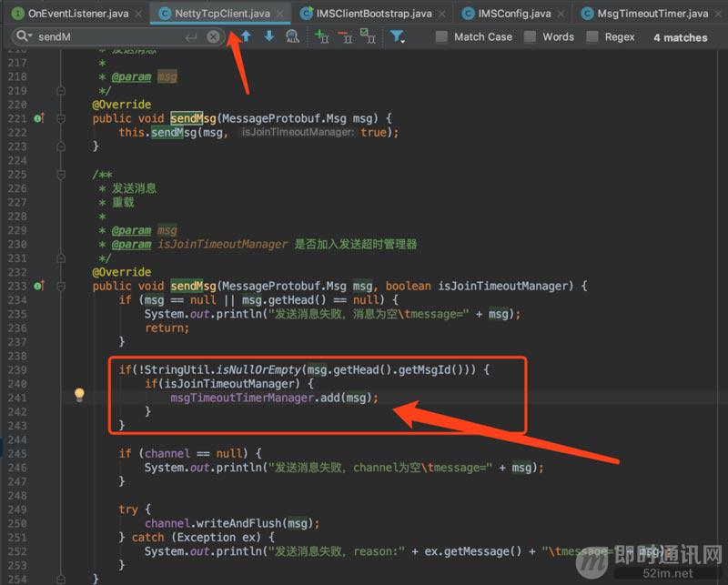This screenshot has width=728, height=585.
Task: Click isJoinTimeoutManager in Javadoc line 230
Action: point(222,244)
